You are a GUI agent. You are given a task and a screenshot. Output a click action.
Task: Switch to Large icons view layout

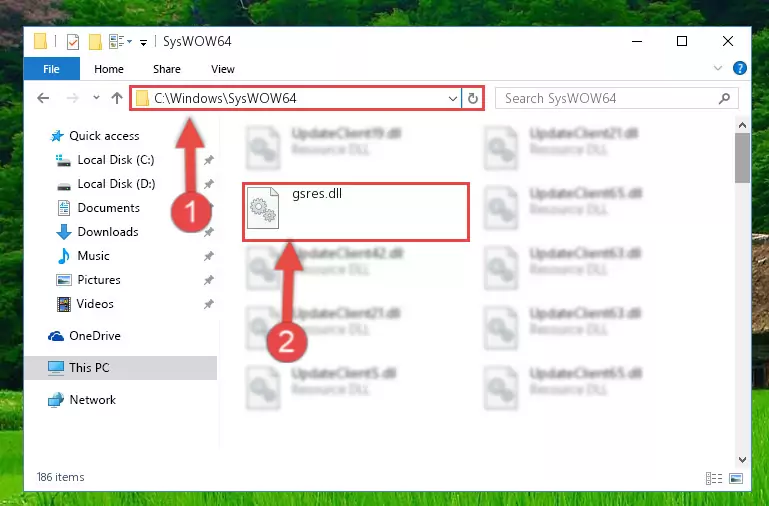(x=736, y=478)
